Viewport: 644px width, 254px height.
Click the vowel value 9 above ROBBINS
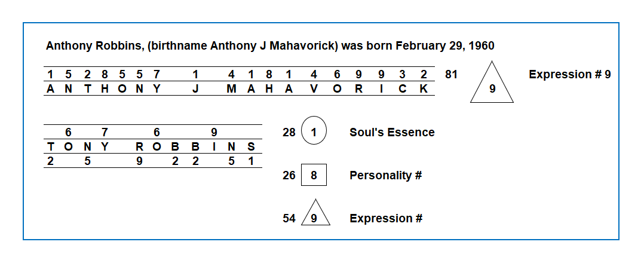(x=214, y=132)
